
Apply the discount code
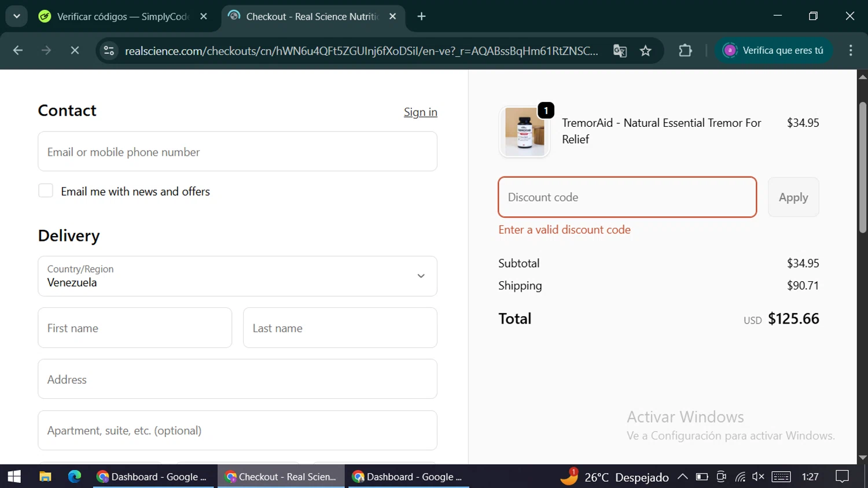(793, 197)
